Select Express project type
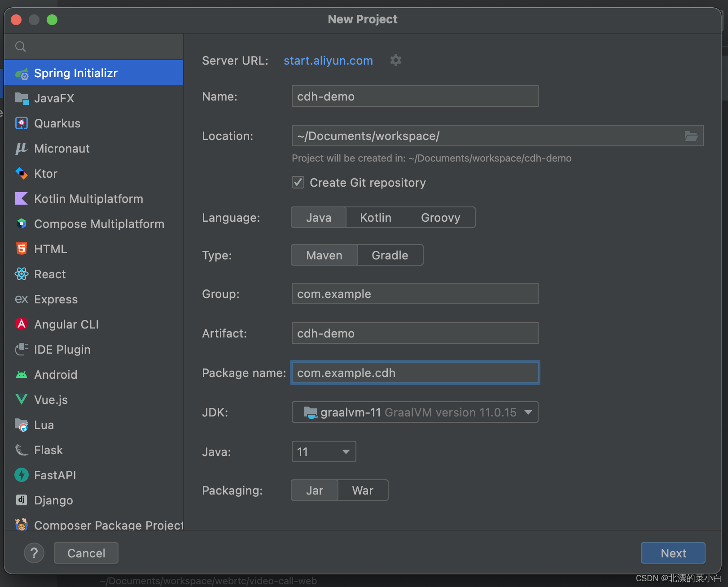 click(93, 299)
